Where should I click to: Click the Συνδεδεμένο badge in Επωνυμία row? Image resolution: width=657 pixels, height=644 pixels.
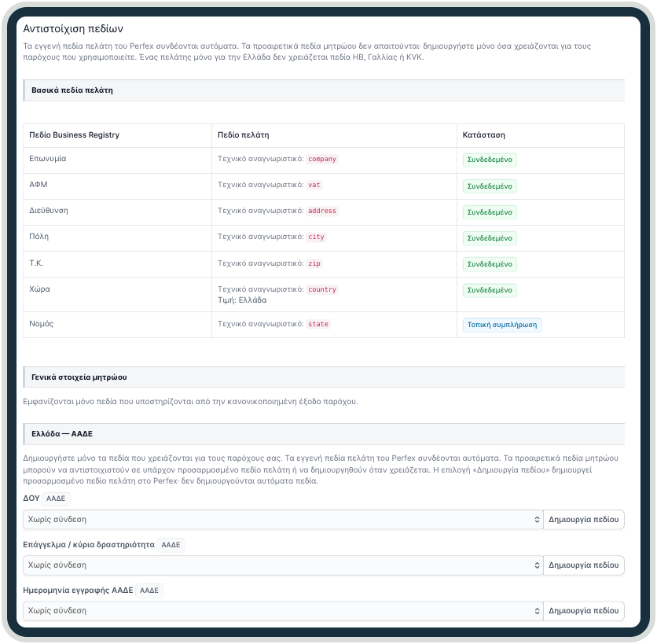pyautogui.click(x=490, y=160)
